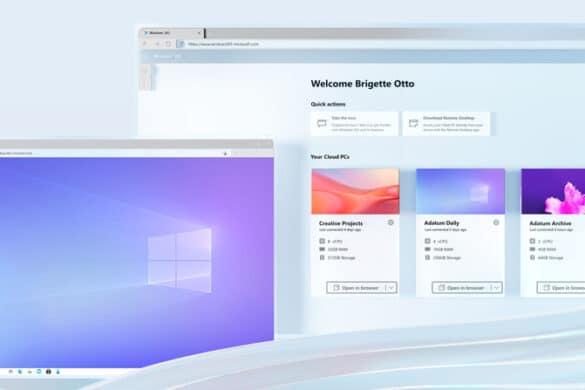Open Adatum Archive in browser
The image size is (585, 390).
(x=561, y=288)
